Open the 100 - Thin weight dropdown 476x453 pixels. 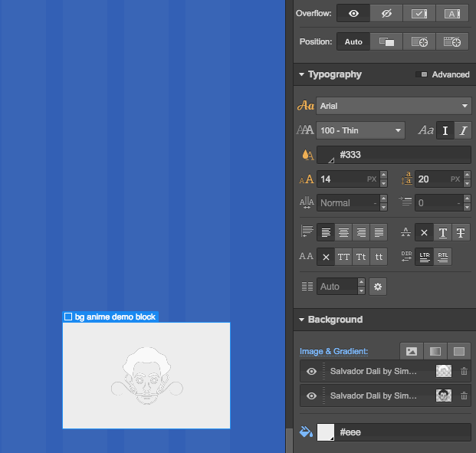pyautogui.click(x=360, y=130)
